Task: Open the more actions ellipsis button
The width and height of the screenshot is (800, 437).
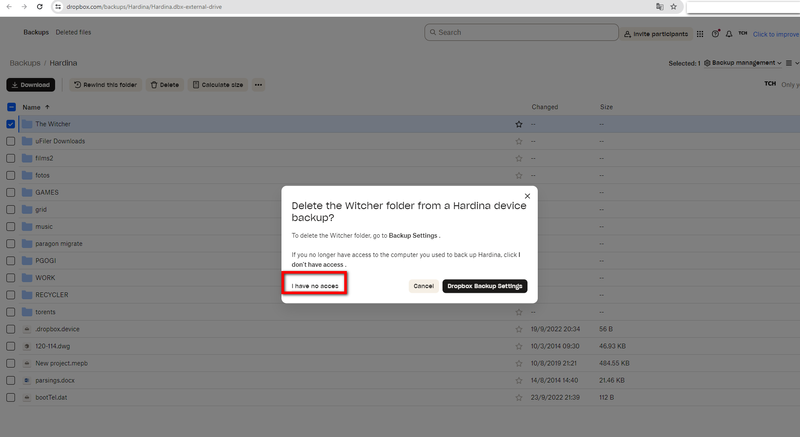Action: (x=259, y=85)
